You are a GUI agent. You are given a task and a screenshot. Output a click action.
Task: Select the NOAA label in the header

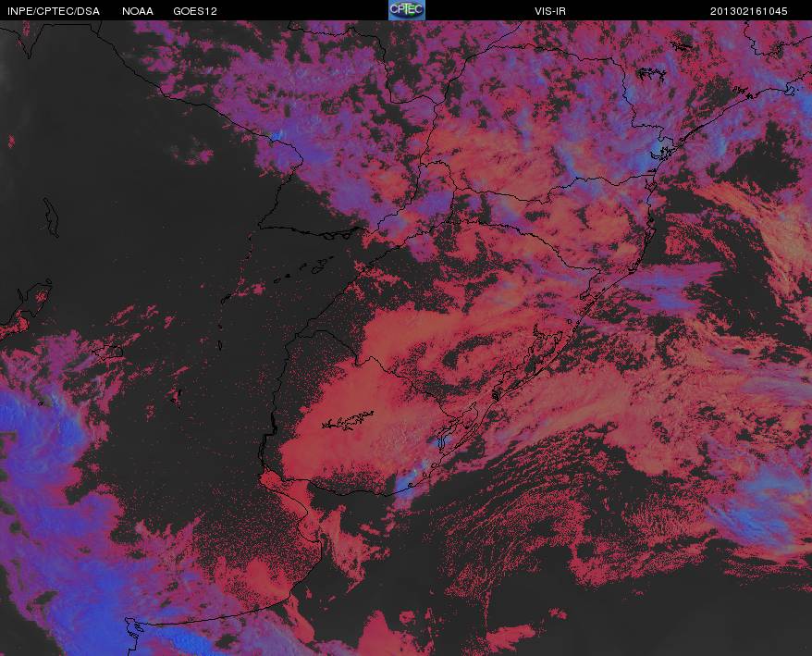(x=138, y=11)
